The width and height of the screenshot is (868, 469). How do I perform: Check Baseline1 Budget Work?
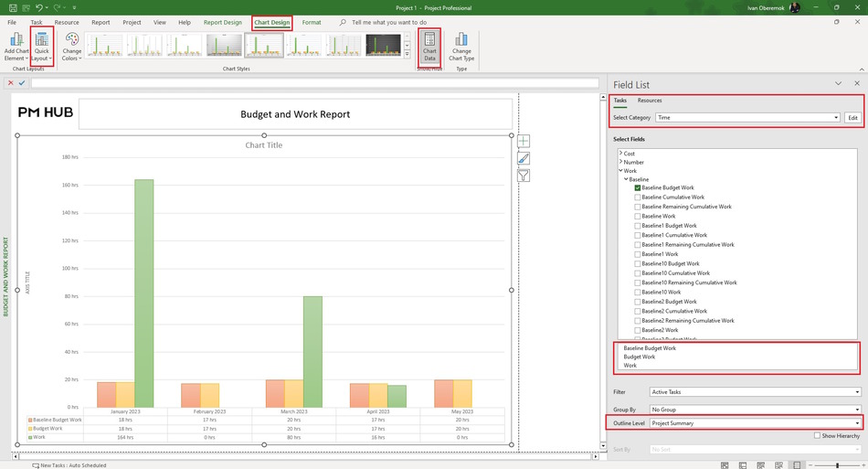tap(638, 226)
